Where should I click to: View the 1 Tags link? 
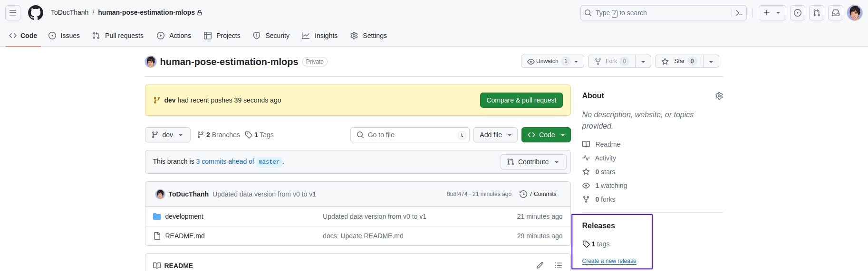coord(260,135)
